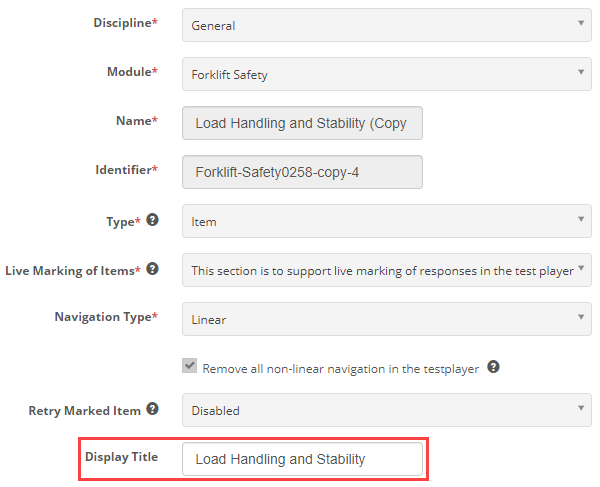The height and width of the screenshot is (487, 600).
Task: Toggle the Remove all non-linear navigation checkbox
Action: coord(189,367)
